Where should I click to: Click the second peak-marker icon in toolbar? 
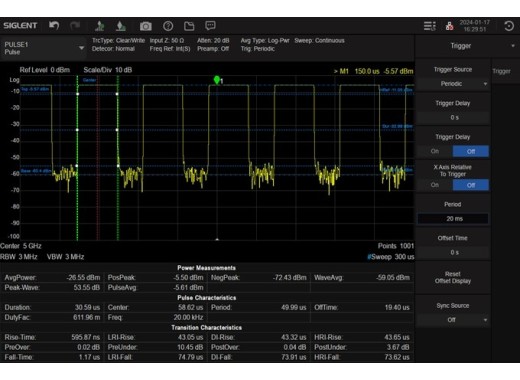121,26
